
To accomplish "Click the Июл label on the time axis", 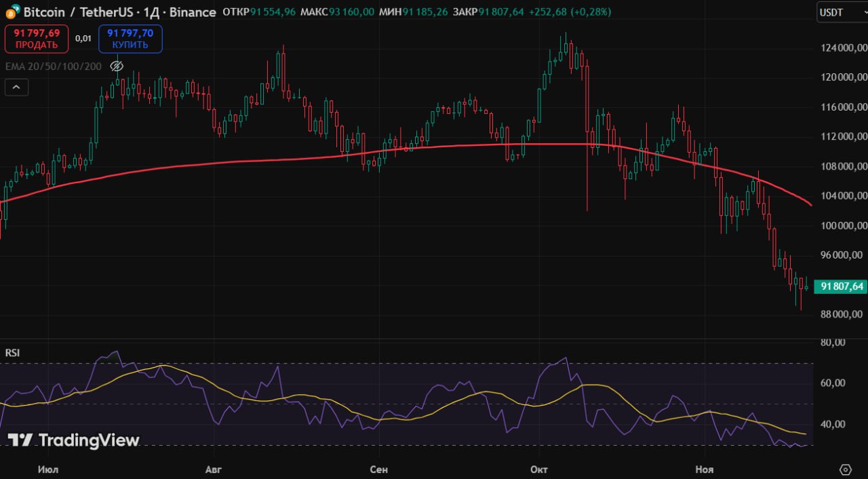I will click(48, 470).
